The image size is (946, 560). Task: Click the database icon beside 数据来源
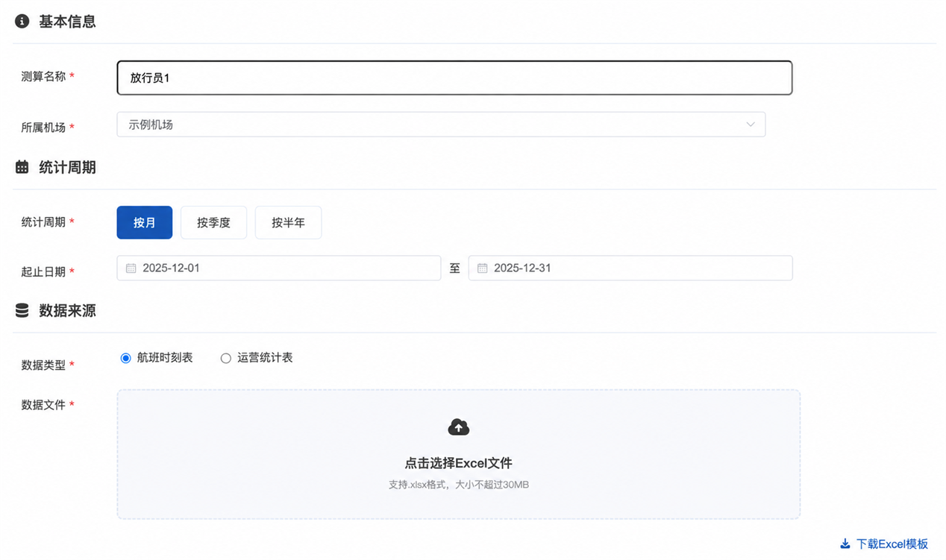(x=22, y=311)
